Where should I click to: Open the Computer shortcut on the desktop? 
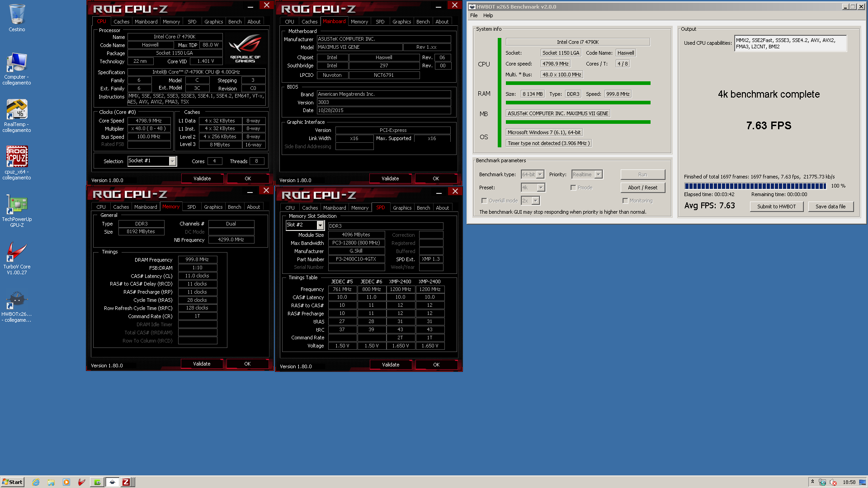(17, 69)
